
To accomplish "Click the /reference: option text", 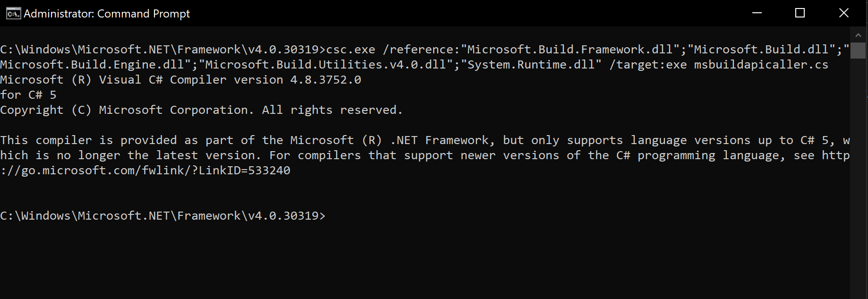I will [x=421, y=50].
